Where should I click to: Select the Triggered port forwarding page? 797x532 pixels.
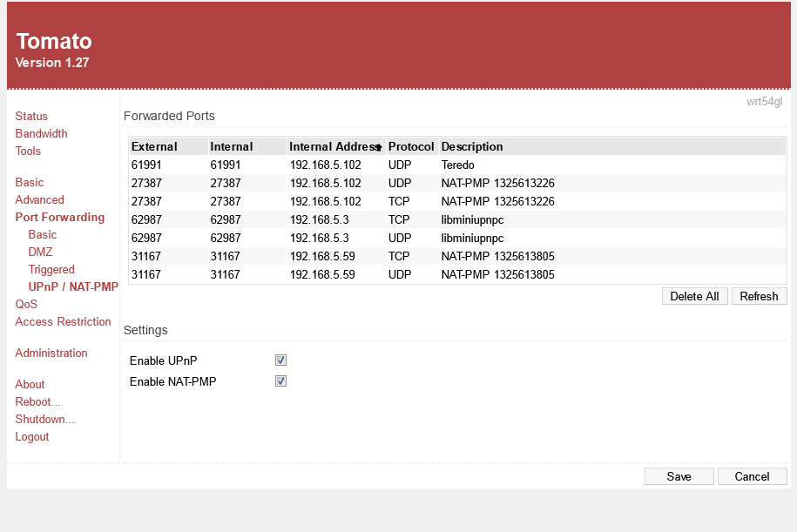[51, 269]
